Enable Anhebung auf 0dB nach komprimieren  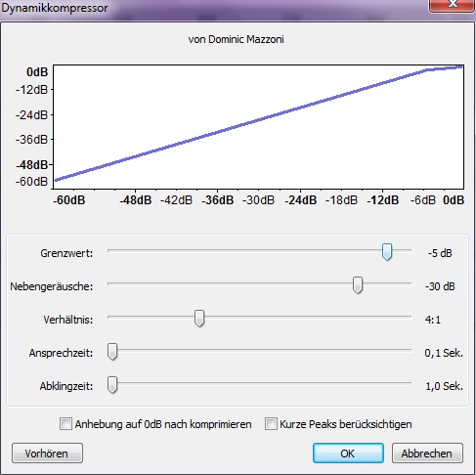65,424
